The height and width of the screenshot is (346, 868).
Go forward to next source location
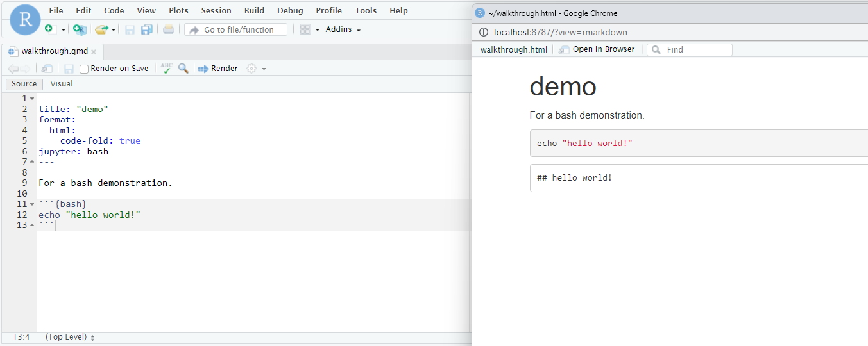(25, 69)
